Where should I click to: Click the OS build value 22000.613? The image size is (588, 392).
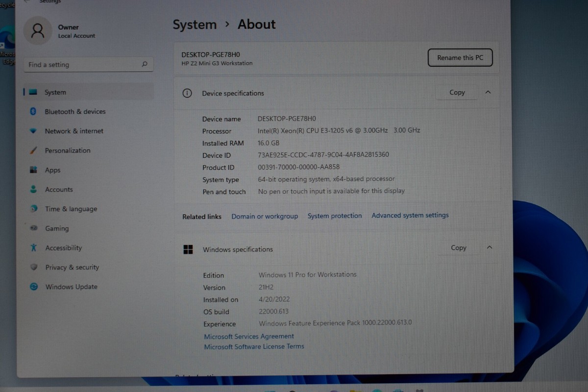coord(273,311)
